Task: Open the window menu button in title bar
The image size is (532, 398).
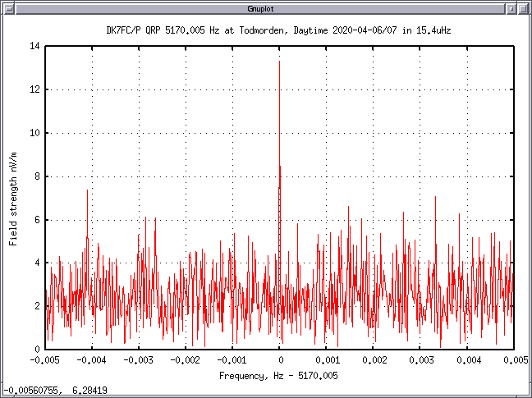Action: tap(8, 8)
